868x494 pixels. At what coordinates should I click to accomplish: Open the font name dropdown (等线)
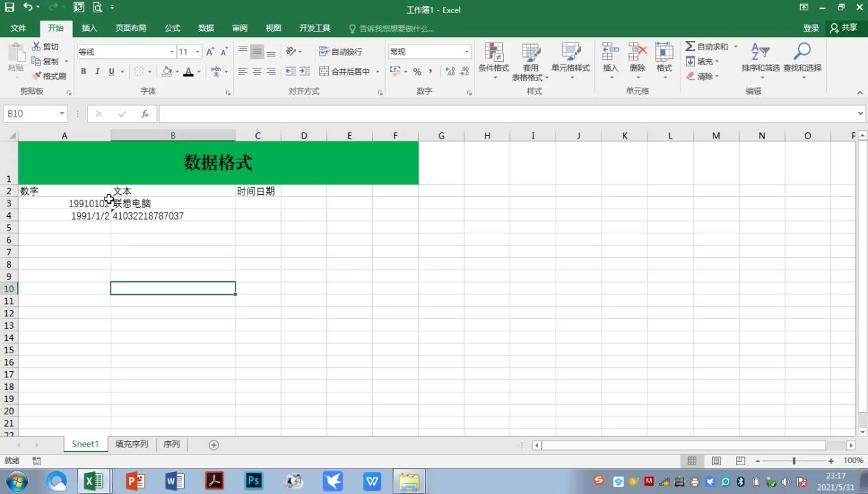pos(172,52)
